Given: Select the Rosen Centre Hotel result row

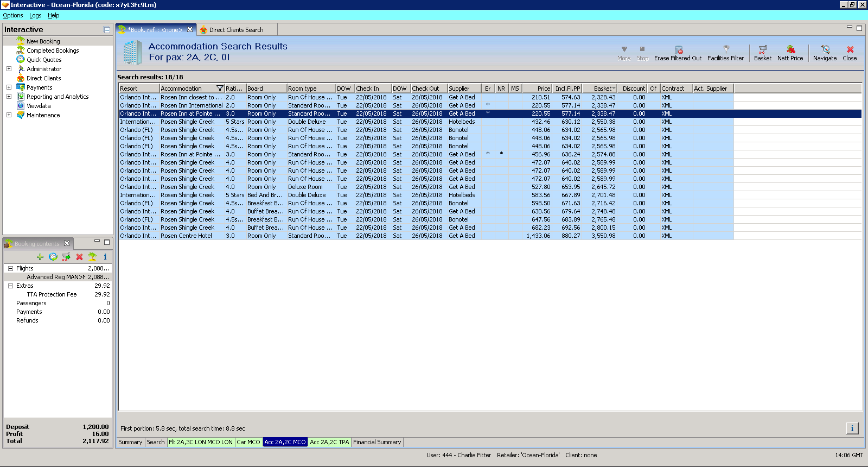Looking at the screenshot, I should (186, 236).
